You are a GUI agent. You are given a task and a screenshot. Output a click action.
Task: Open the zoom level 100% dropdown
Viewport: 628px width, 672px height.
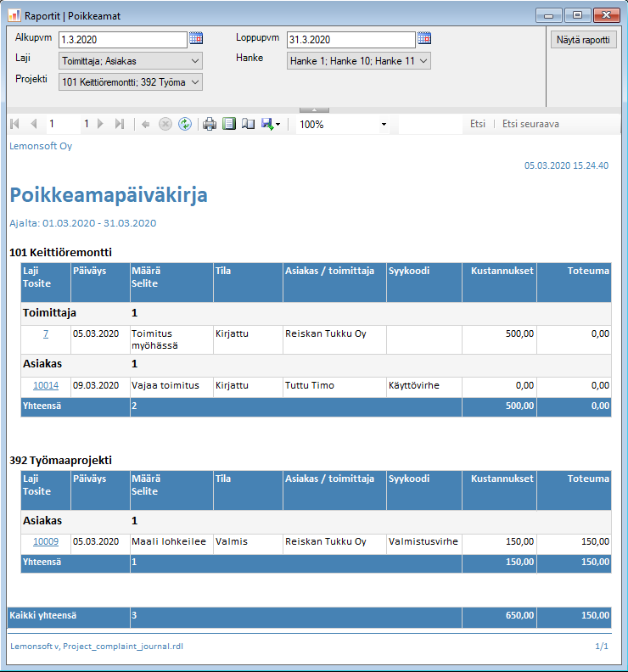384,125
